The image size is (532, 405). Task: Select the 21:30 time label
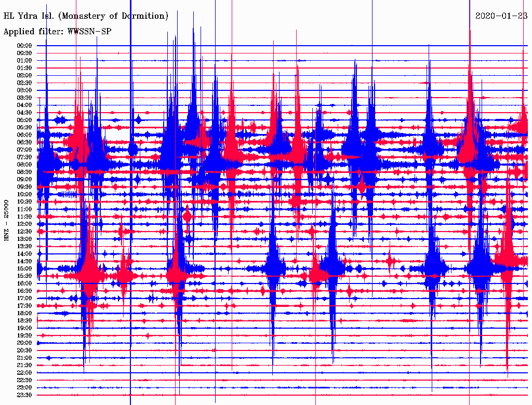pos(24,366)
